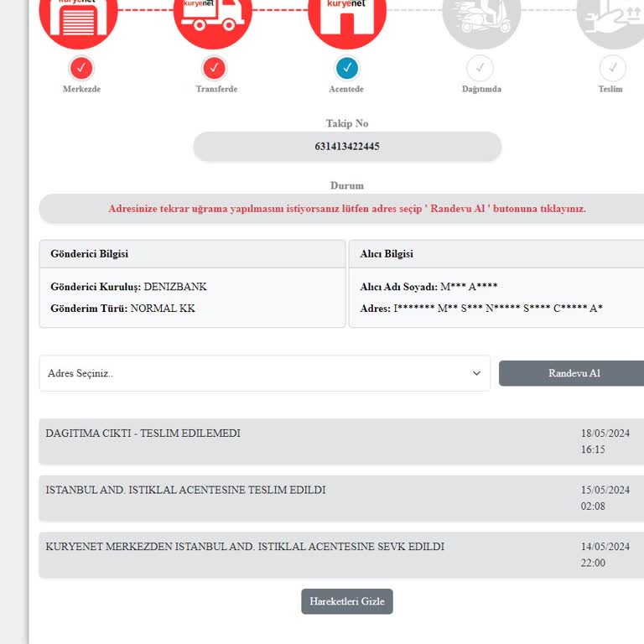The image size is (644, 644).
Task: Click DAGITIMA CIKTI - TESLIM EDILEMEDI row
Action: [x=341, y=442]
